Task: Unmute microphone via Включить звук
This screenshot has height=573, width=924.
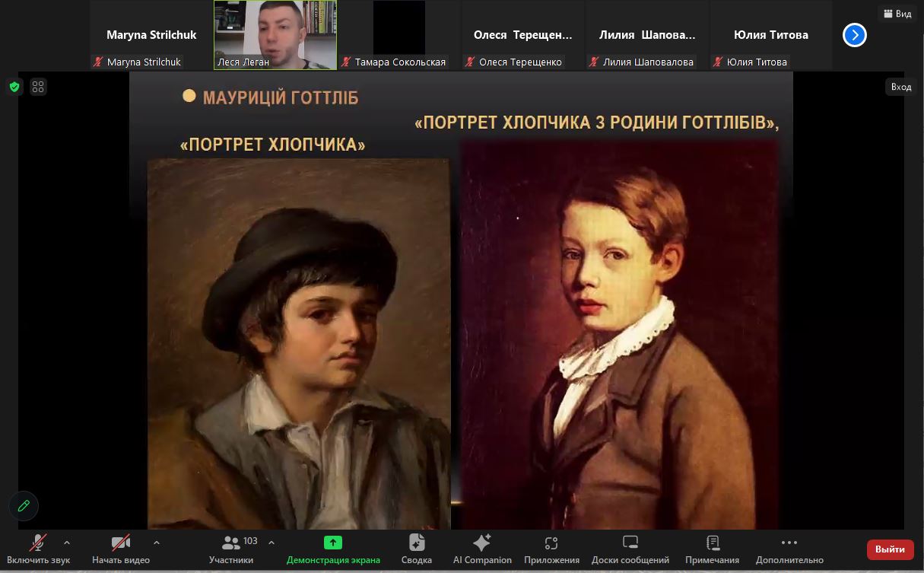Action: [x=38, y=549]
